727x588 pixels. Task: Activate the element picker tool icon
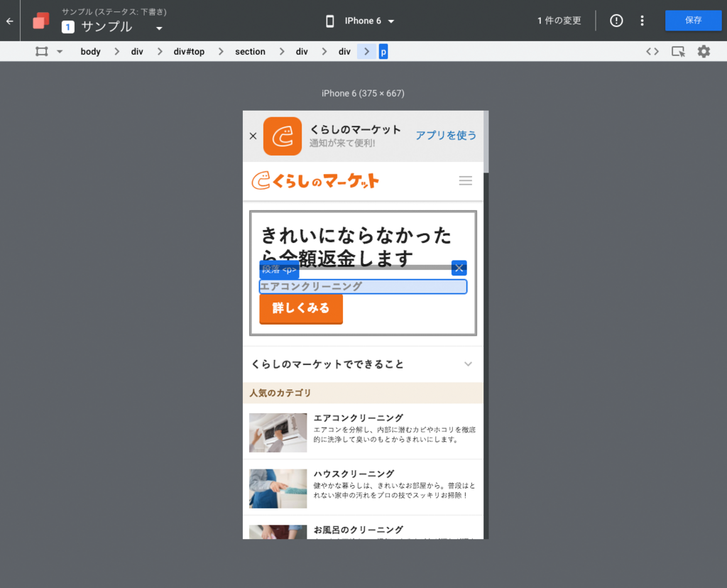(x=677, y=51)
